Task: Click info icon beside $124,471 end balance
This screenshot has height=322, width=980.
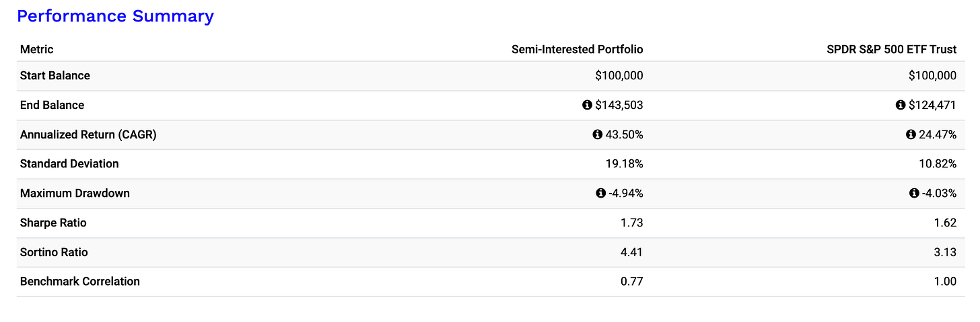Action: (901, 106)
